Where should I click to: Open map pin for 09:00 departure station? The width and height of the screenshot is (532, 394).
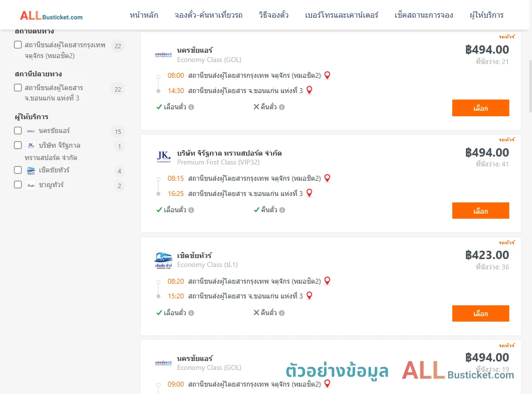[328, 384]
